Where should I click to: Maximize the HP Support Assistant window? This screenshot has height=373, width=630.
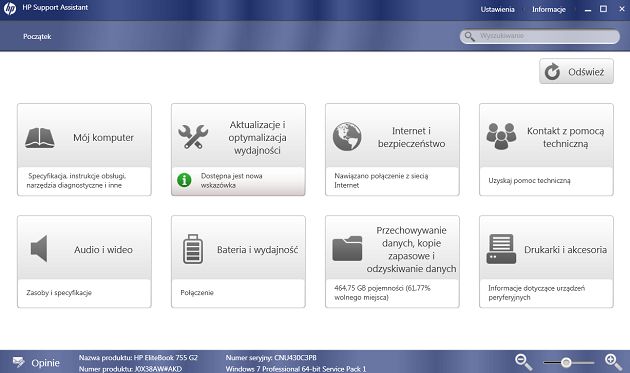click(603, 9)
